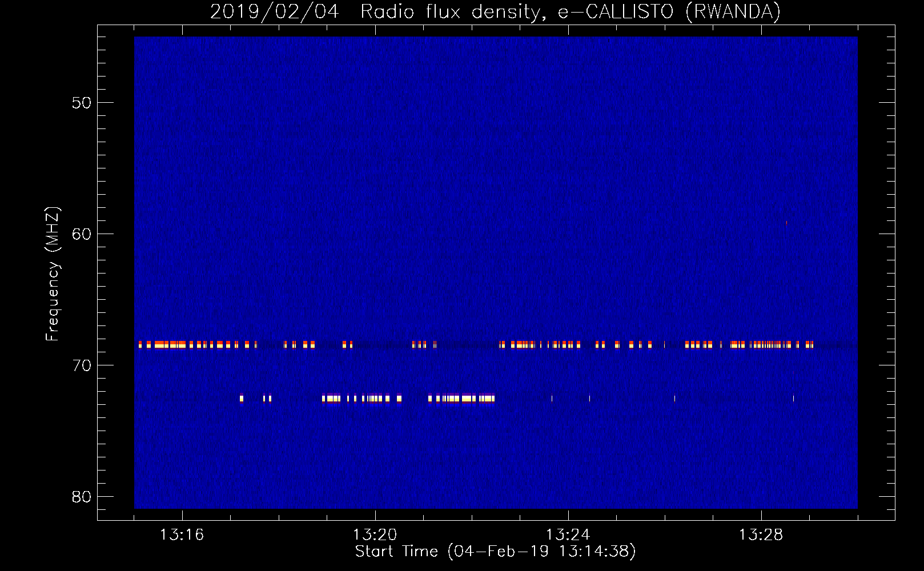Select the Frequency (MHZ) axis label
This screenshot has width=924, height=571.
coord(53,274)
